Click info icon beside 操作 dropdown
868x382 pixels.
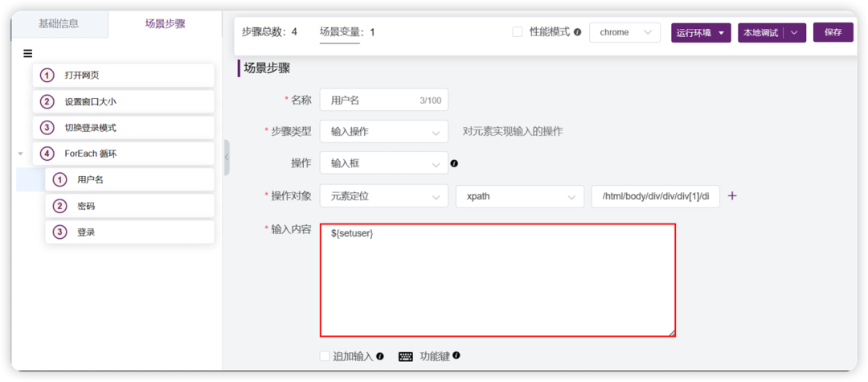coord(454,163)
